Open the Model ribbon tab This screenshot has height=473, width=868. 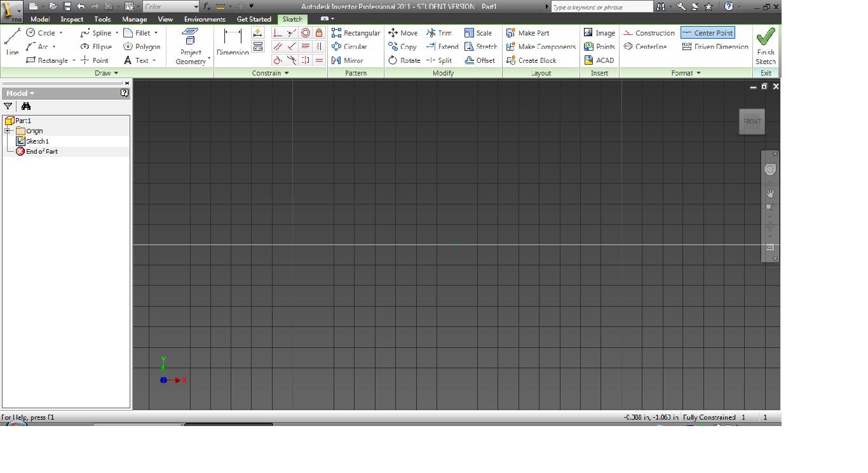40,19
